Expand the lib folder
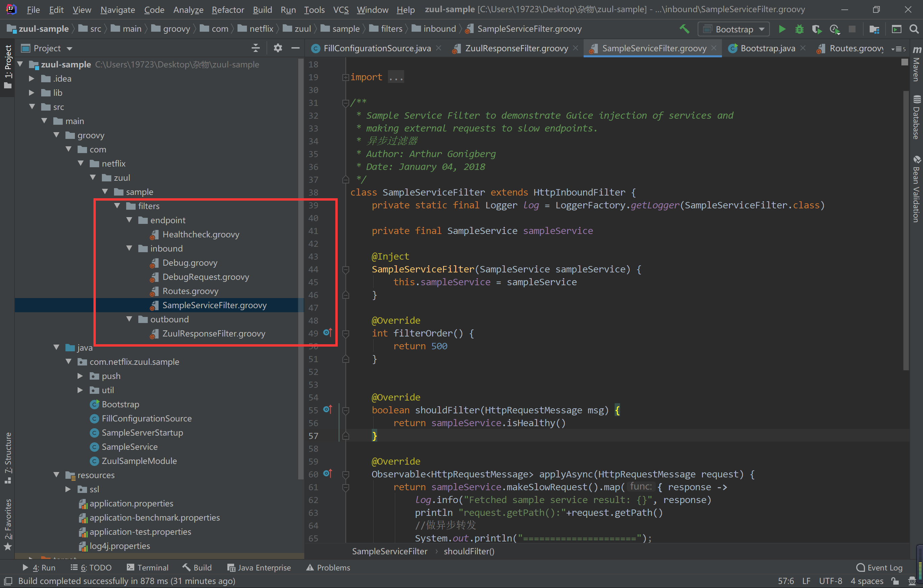Viewport: 923px width, 588px height. tap(32, 93)
